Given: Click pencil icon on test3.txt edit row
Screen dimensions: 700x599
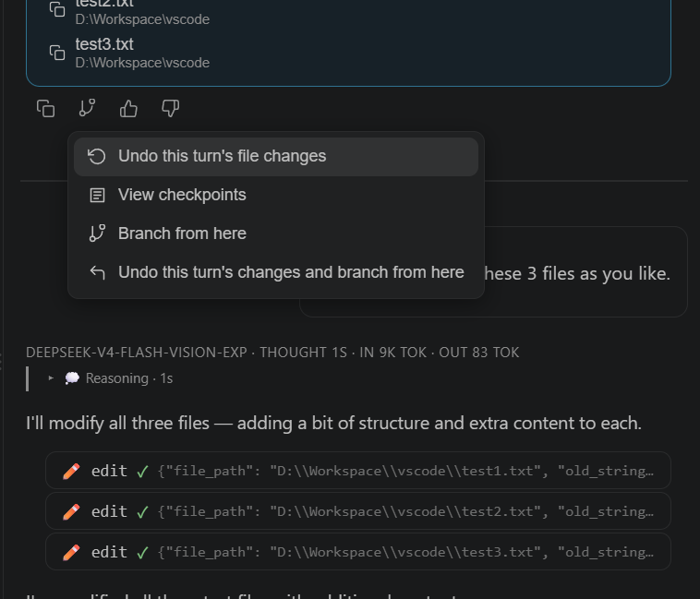Looking at the screenshot, I should pos(71,552).
